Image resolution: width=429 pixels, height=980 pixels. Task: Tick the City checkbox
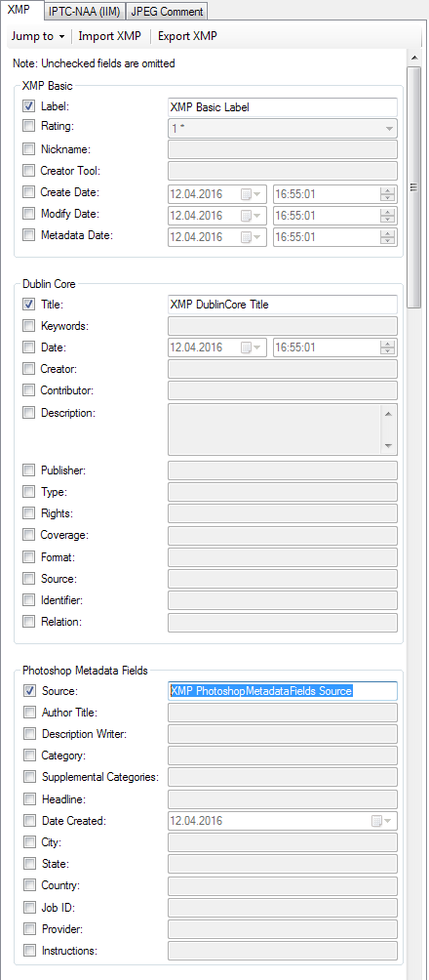pyautogui.click(x=29, y=841)
